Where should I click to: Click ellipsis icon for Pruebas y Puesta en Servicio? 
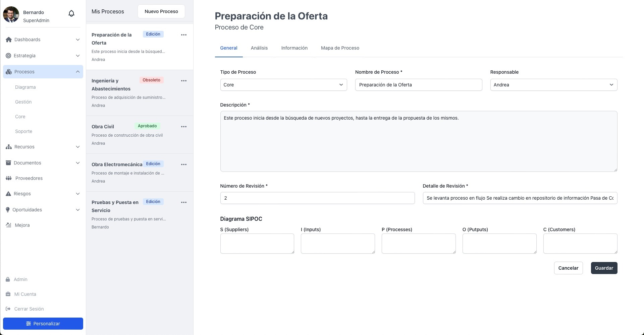pos(183,202)
